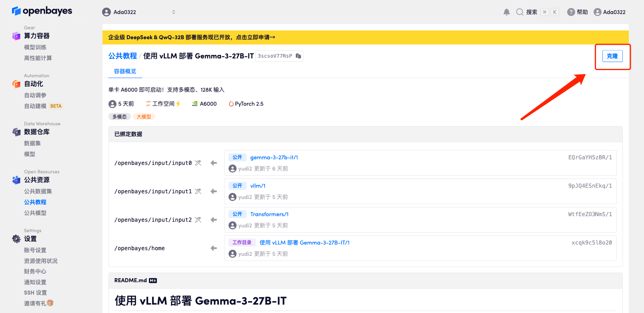Image resolution: width=644 pixels, height=313 pixels.
Task: Click the read-only icon beside input0 path
Action: pos(198,163)
